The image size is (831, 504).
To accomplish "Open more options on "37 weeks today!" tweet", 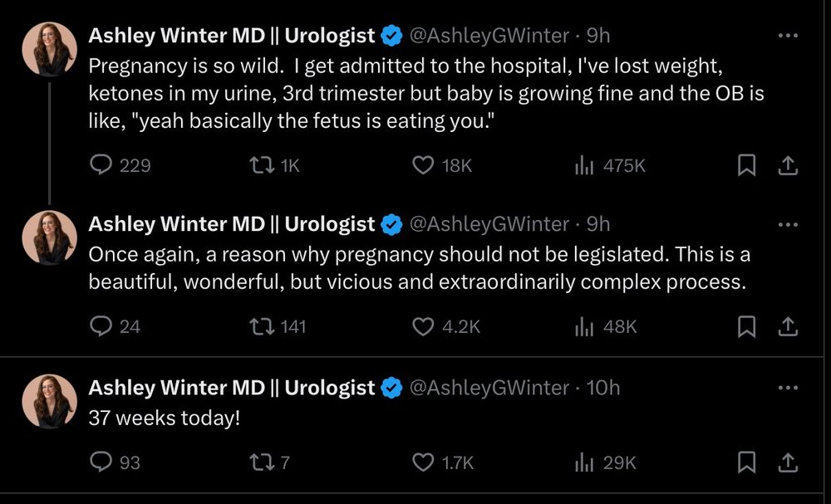I will coord(786,388).
